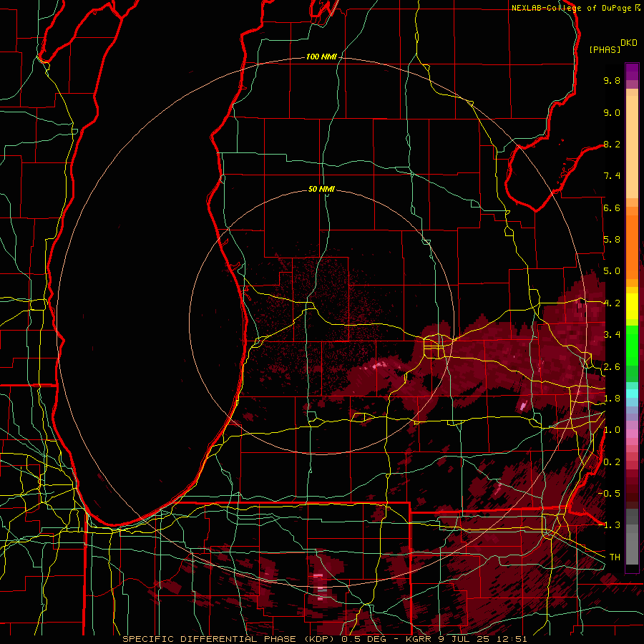644x644 pixels.
Task: Click the 5.8 scale value
Action: 612,240
